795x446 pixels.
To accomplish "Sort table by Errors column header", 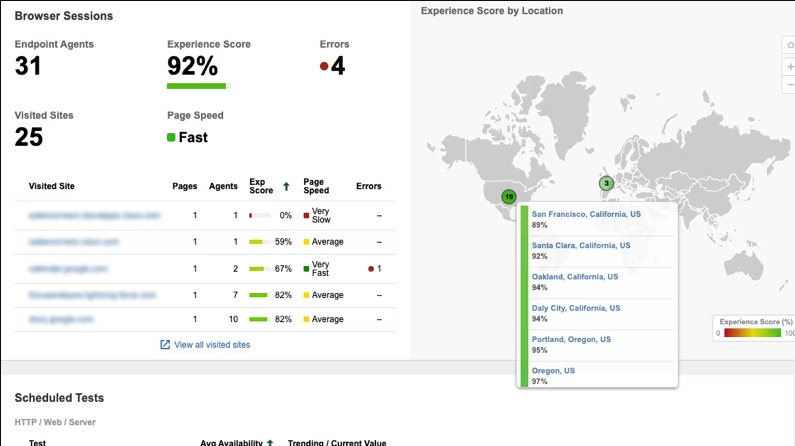I will tap(368, 186).
